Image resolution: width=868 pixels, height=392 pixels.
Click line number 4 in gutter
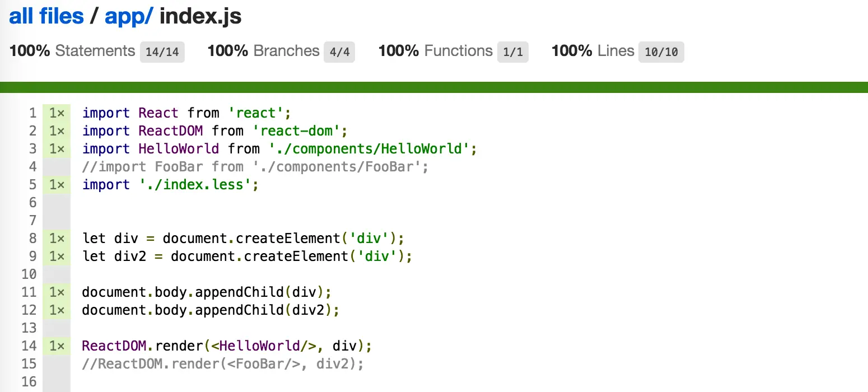pos(32,167)
